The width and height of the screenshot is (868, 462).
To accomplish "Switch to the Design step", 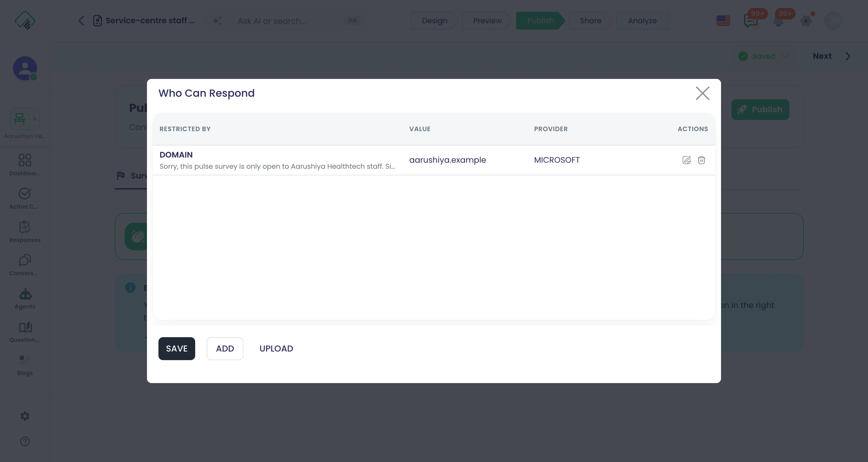I will [434, 21].
